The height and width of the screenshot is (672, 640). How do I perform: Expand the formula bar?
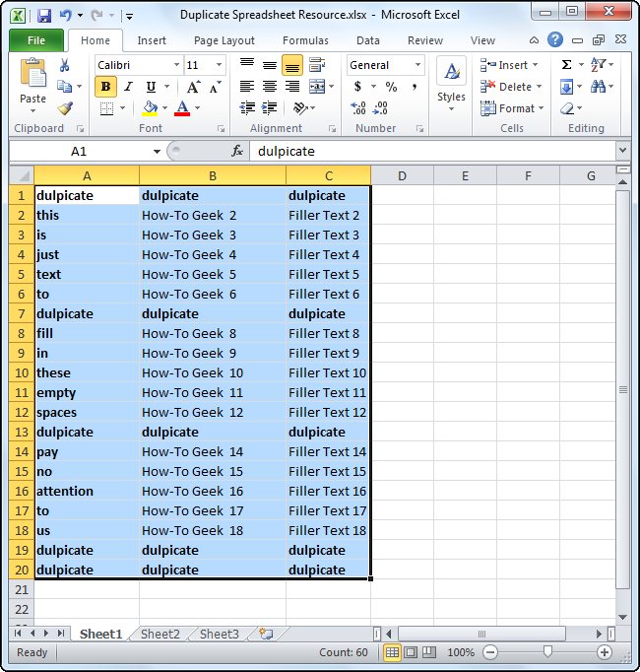623,151
